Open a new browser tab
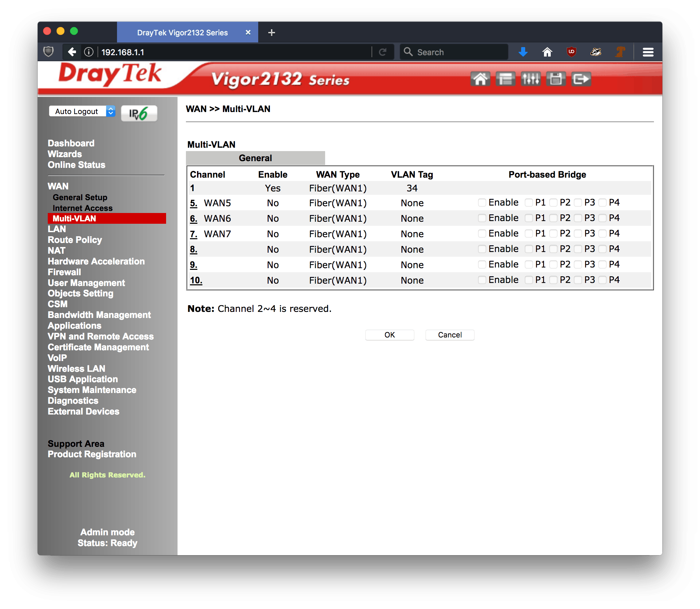This screenshot has width=700, height=609. click(x=271, y=33)
